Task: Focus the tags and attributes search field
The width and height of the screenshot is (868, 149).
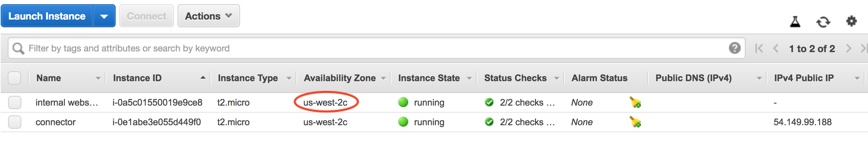Action: coord(374,48)
